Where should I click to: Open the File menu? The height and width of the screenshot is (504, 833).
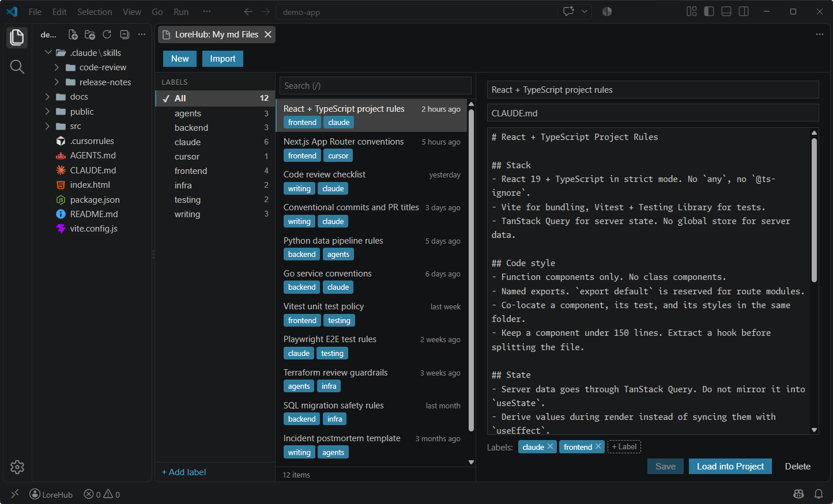pyautogui.click(x=35, y=12)
